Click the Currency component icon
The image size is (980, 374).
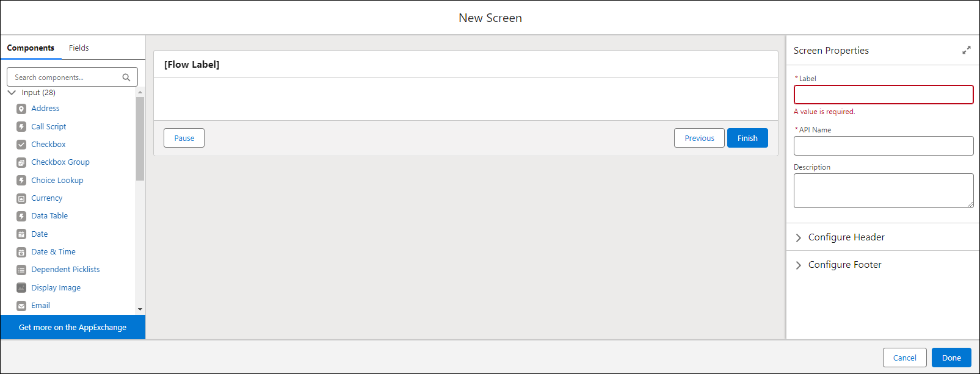click(21, 198)
